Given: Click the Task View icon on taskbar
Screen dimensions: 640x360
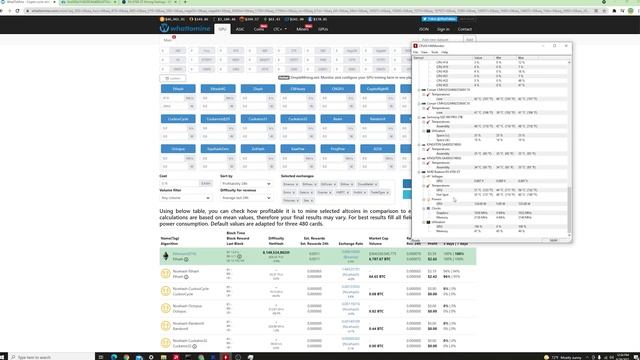Looking at the screenshot, I should [x=101, y=357].
